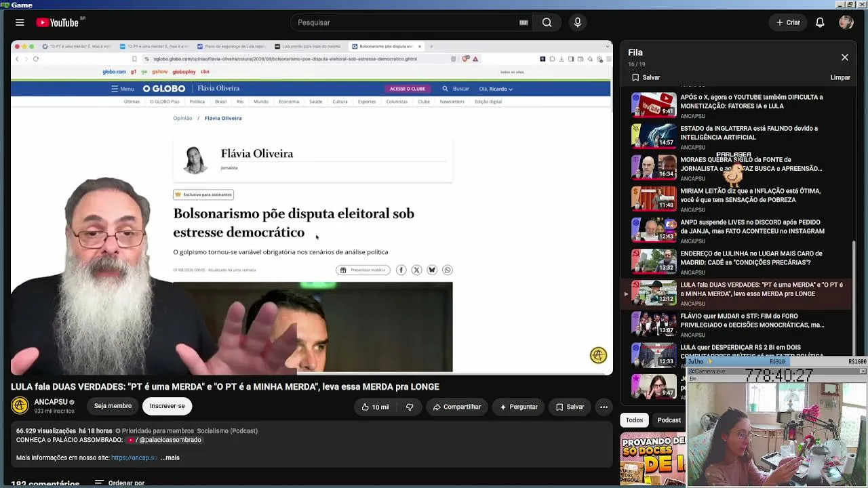868x488 pixels.
Task: Open the ANCAPSU channel name link
Action: pyautogui.click(x=51, y=402)
